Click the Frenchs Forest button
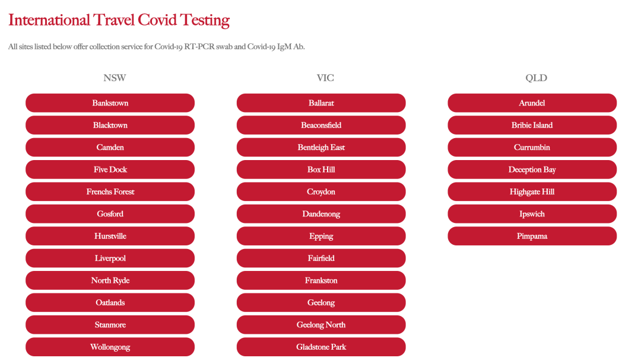 110,191
